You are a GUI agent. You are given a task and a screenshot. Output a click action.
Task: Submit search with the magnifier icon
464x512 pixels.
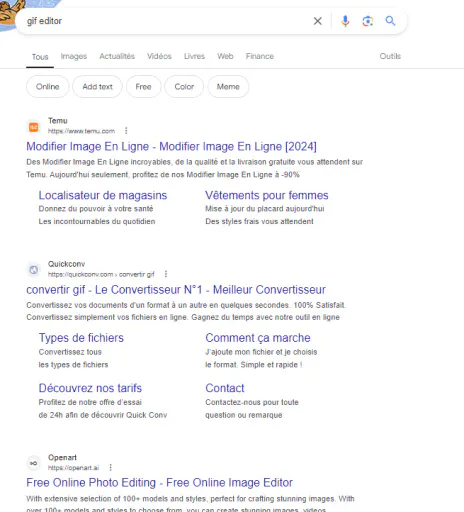click(x=390, y=21)
